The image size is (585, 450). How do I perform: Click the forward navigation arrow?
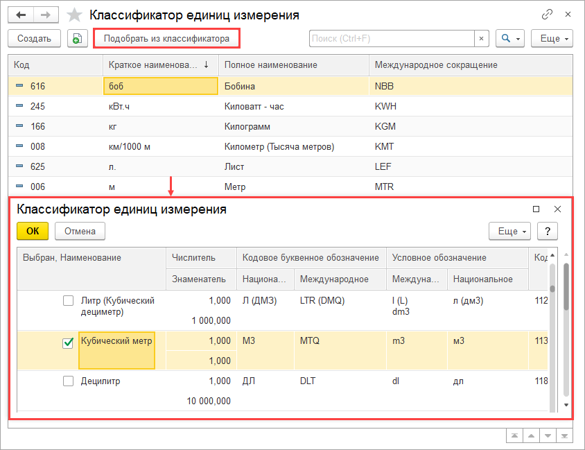coord(46,15)
